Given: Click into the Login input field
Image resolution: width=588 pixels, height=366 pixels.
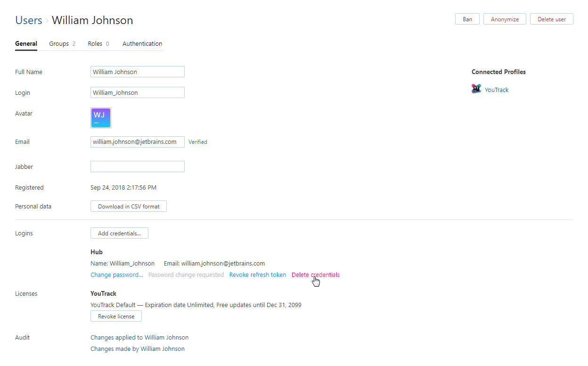Looking at the screenshot, I should coord(137,93).
